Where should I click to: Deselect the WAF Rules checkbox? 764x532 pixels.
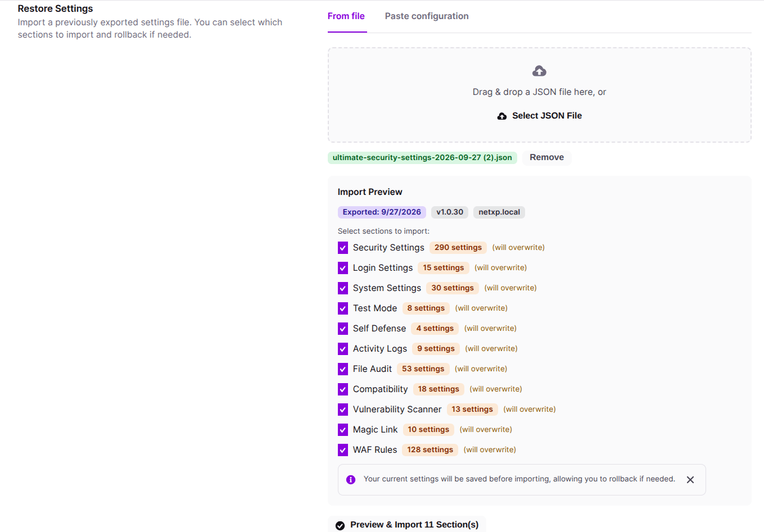click(x=343, y=450)
